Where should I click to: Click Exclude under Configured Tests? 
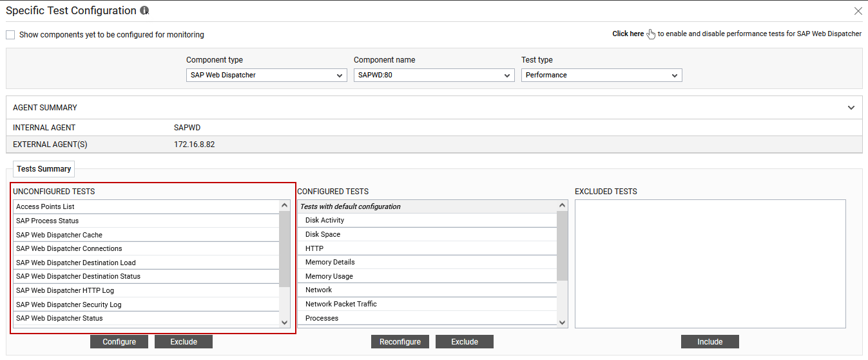[465, 342]
